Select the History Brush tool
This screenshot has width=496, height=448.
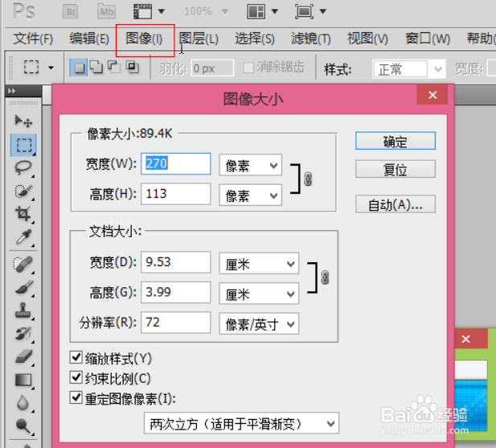[23, 334]
